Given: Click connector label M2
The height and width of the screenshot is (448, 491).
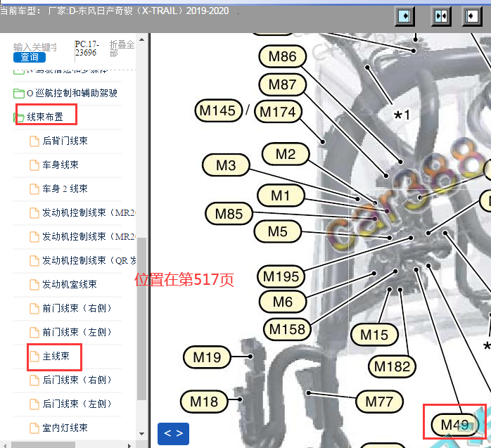Looking at the screenshot, I should pyautogui.click(x=286, y=154).
